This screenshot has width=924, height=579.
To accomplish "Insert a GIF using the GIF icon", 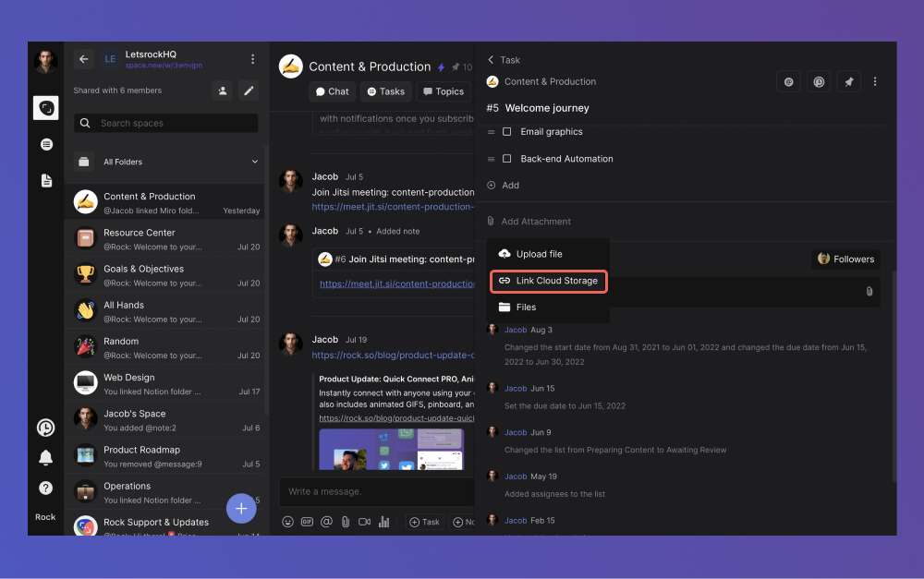I will (307, 522).
